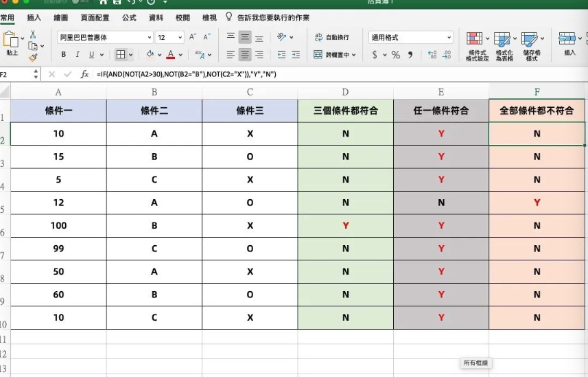Switch to the 常用 tab
Viewport: 588px width, 377px height.
[7, 18]
